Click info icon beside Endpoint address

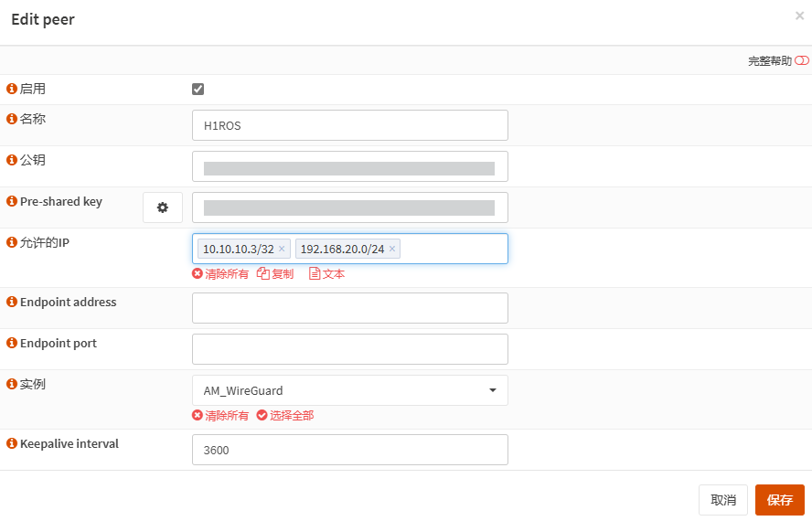tap(12, 303)
